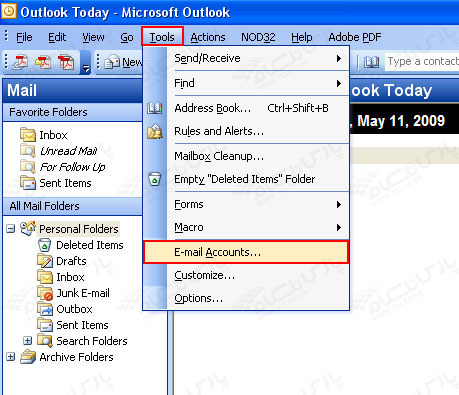Click the Type a contact search field
The width and height of the screenshot is (459, 395).
click(x=422, y=62)
